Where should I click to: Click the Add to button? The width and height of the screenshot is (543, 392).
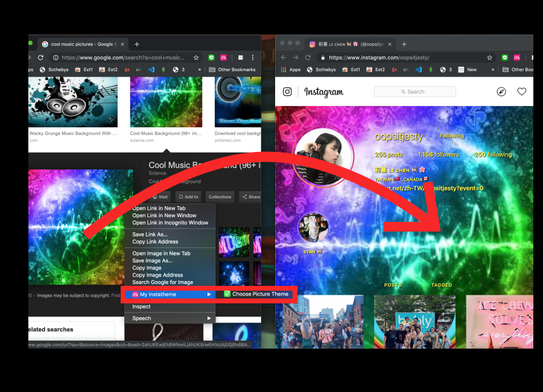point(188,197)
